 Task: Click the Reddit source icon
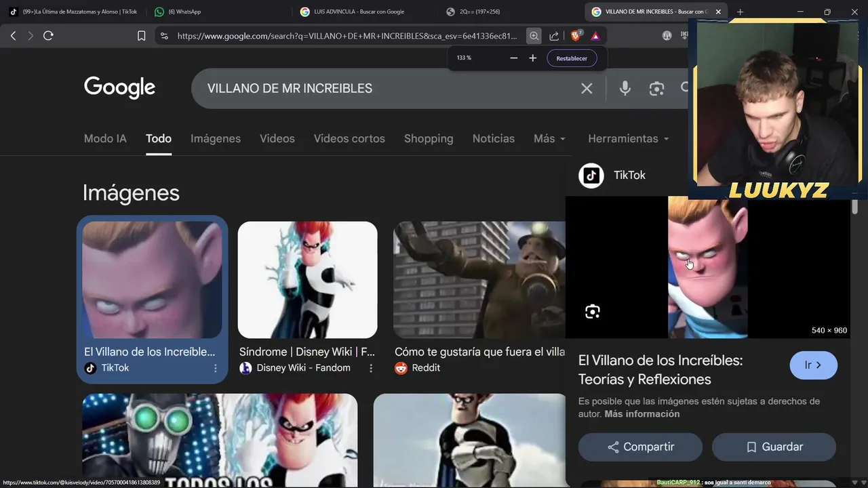[401, 368]
